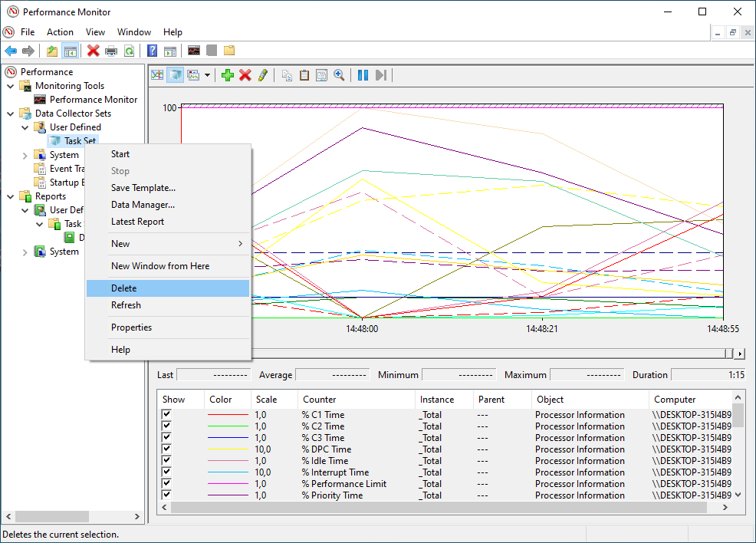Copy properties using the copy icon
Viewport: 756px width, 543px height.
(x=286, y=74)
